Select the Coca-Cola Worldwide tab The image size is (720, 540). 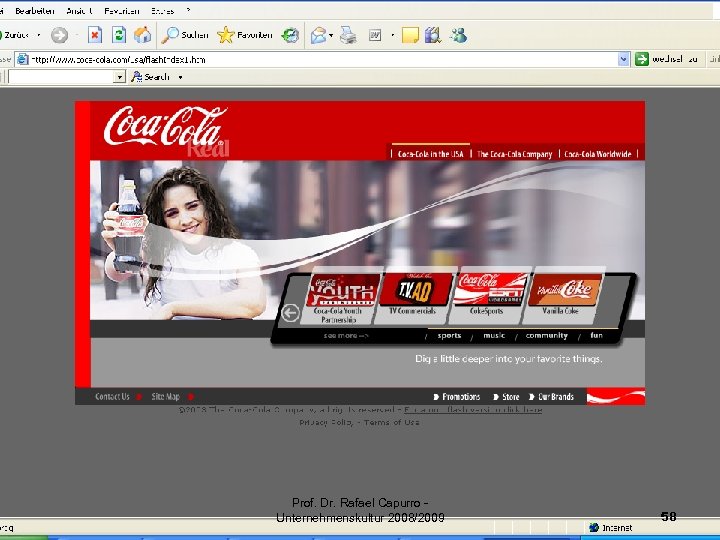click(x=597, y=154)
